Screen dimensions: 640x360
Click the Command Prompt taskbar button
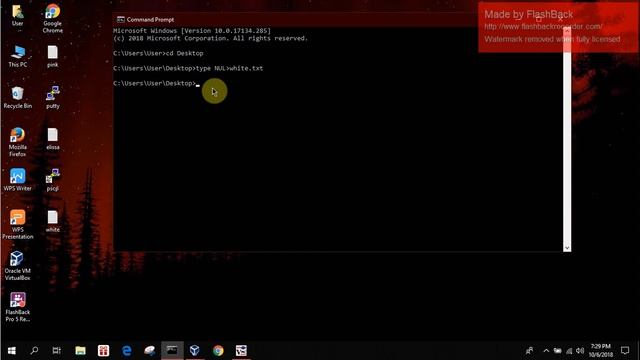[x=172, y=351]
